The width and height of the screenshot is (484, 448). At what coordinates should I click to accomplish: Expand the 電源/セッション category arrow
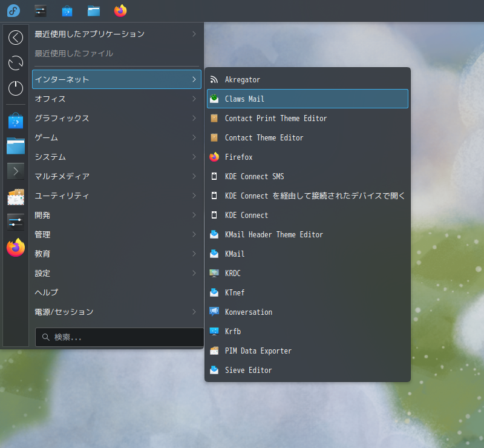(194, 312)
